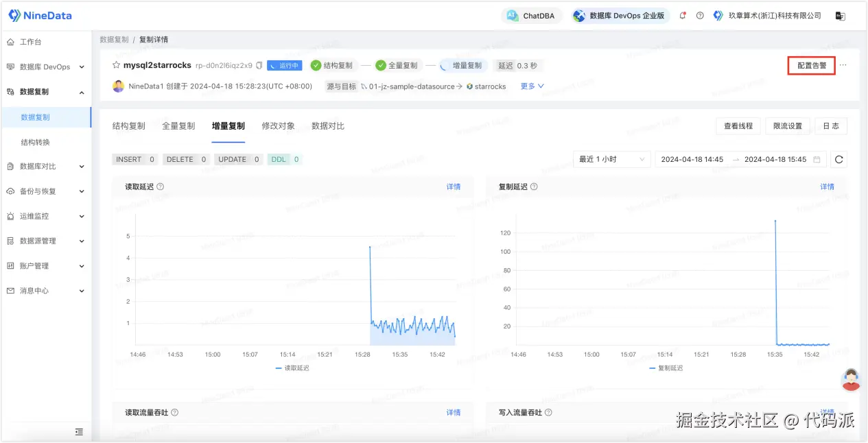Click 全量复制 completed step
Screen dimensions: 868x443
397,66
